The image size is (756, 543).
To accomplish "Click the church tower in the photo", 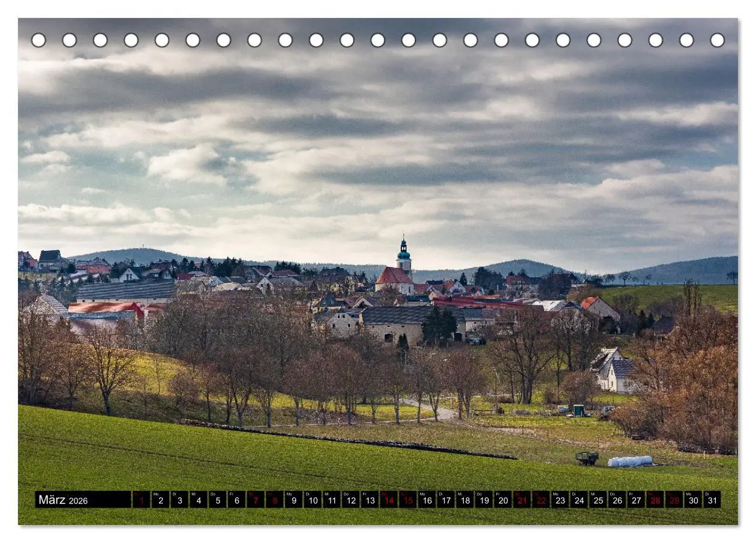I will point(404,257).
